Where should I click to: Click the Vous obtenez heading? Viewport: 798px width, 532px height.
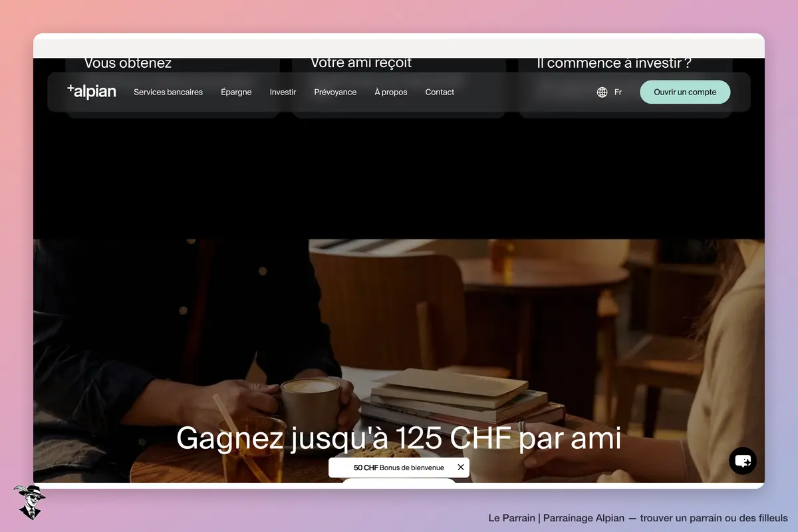coord(128,63)
